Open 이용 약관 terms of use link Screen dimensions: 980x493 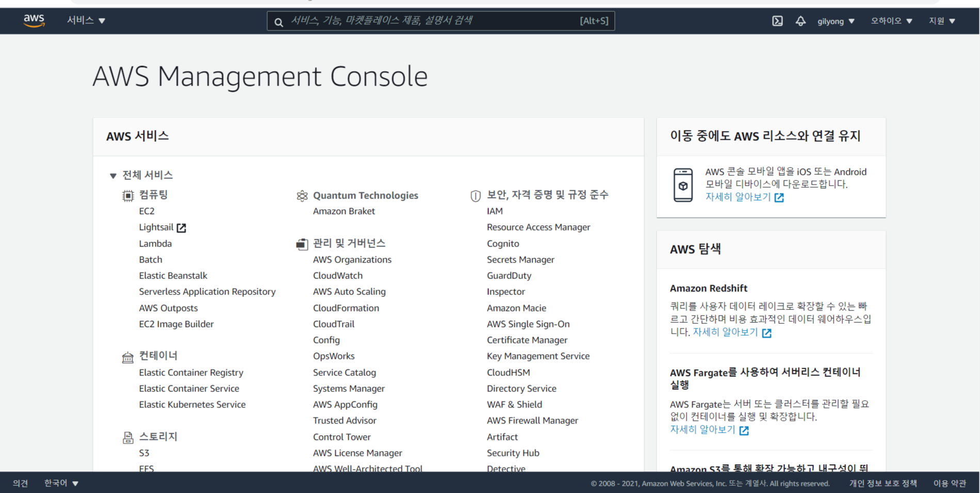click(x=950, y=483)
